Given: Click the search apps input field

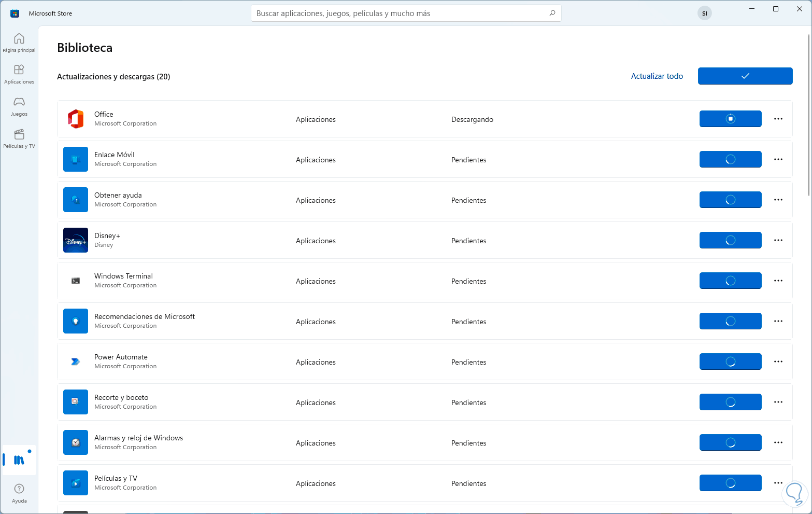Looking at the screenshot, I should (x=399, y=13).
